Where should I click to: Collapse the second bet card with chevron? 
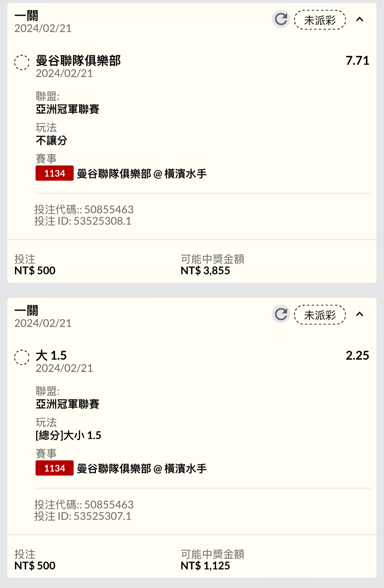point(360,314)
